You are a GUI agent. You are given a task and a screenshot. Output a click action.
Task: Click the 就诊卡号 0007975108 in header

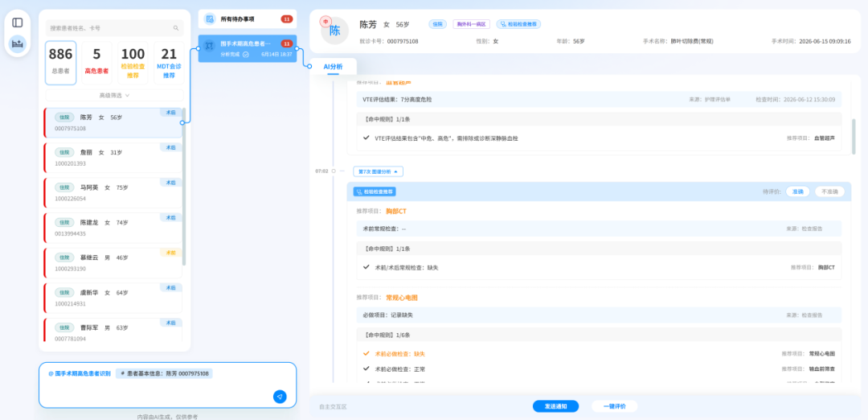[x=403, y=42]
